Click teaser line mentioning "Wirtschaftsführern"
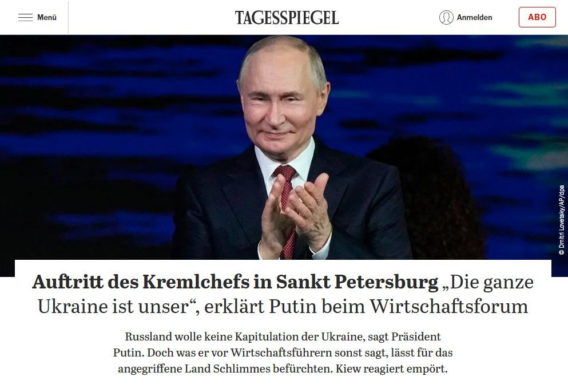 [x=283, y=353]
